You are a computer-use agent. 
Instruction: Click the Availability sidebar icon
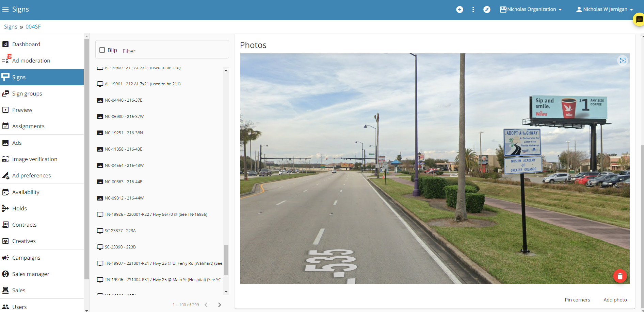(5, 192)
